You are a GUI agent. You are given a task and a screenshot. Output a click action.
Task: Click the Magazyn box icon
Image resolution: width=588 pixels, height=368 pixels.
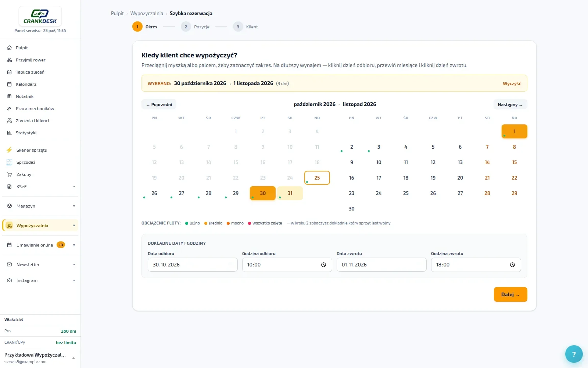click(10, 206)
